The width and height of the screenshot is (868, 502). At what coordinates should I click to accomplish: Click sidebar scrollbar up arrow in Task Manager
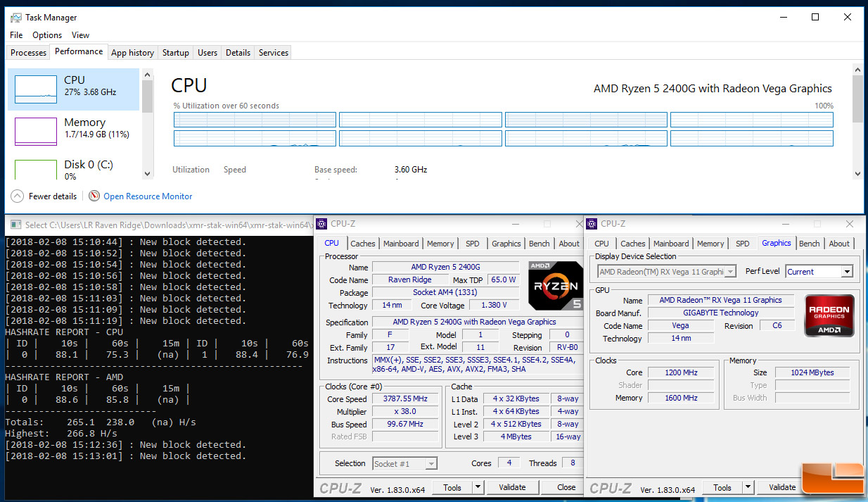[x=147, y=74]
